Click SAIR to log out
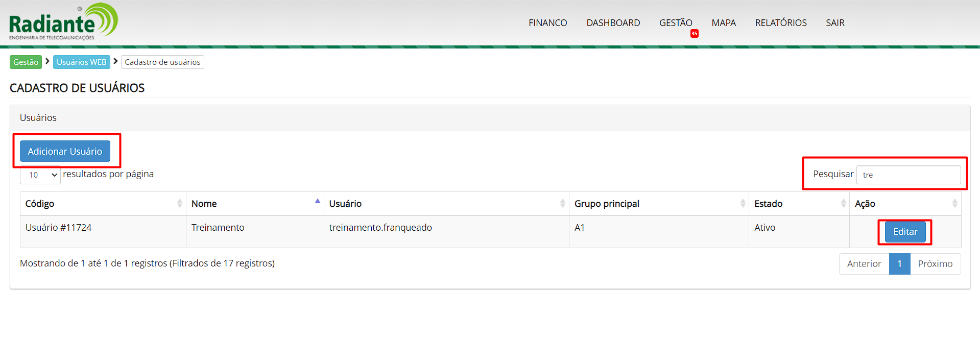 [x=835, y=23]
